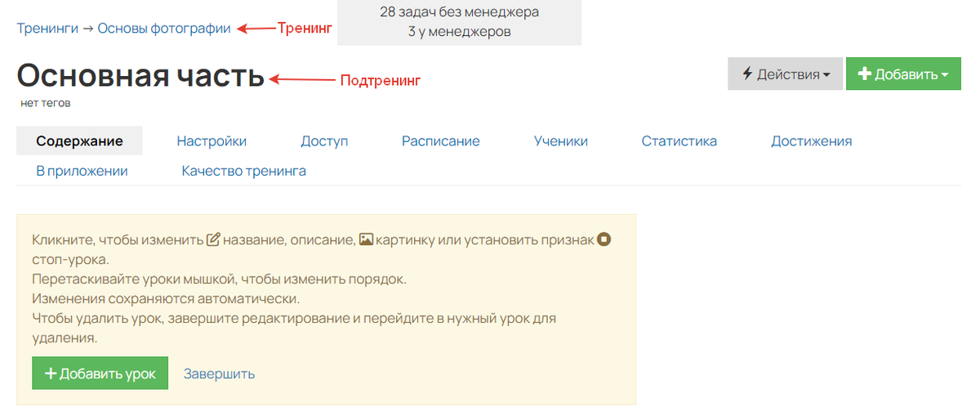Switch to the В приложении tab
This screenshot has height=420, width=980.
pyautogui.click(x=82, y=171)
